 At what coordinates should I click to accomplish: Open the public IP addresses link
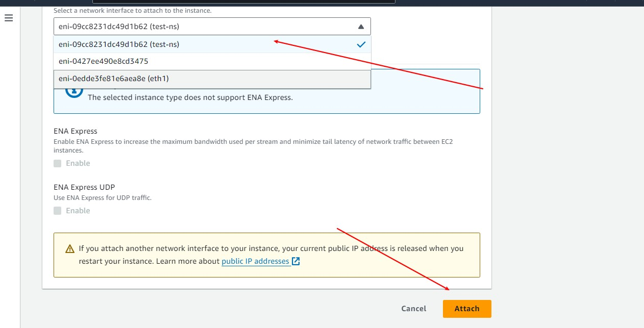click(255, 261)
